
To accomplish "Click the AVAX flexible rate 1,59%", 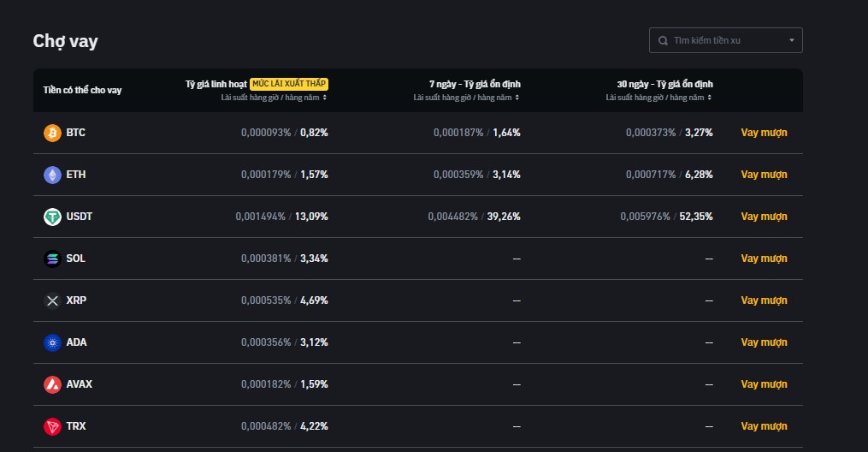I will pyautogui.click(x=314, y=384).
